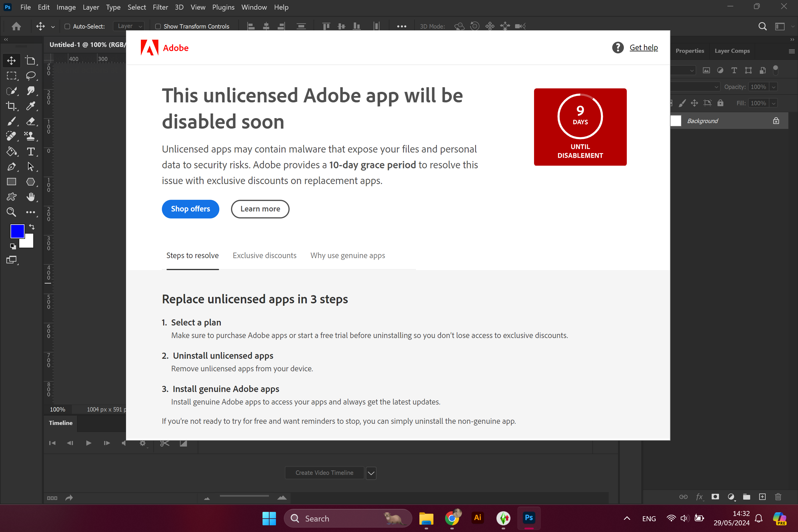Select the Rectangle shape tool
Screen dimensions: 798x532
12,182
